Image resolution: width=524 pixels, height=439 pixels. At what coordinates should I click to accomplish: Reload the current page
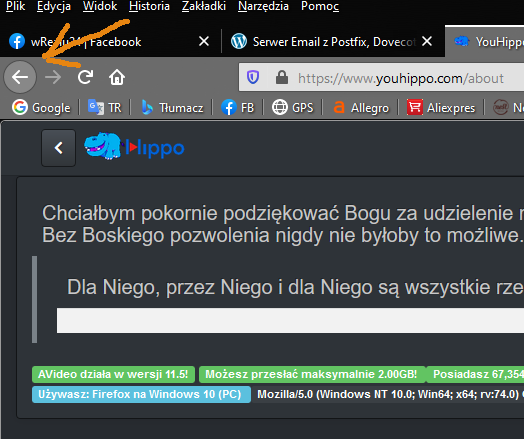click(x=85, y=77)
